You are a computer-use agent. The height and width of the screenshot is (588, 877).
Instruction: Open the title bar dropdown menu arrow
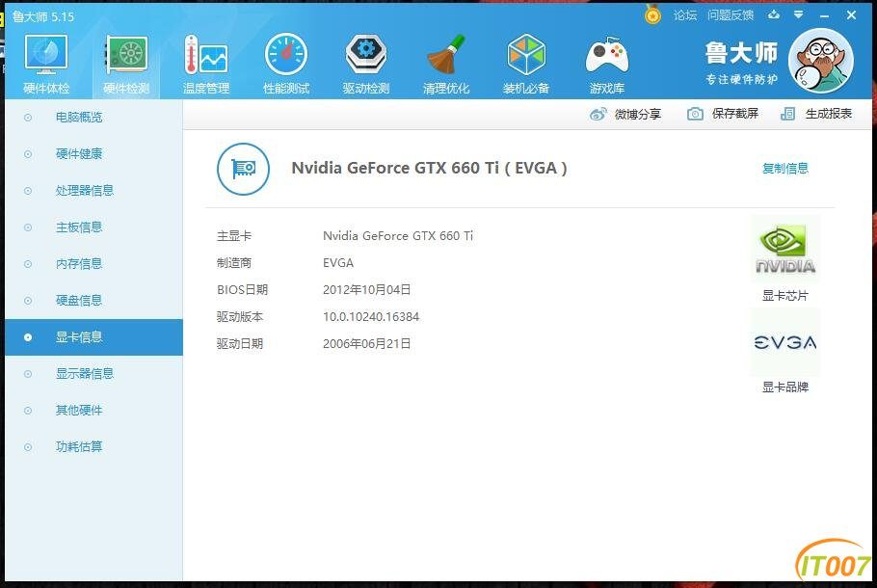click(799, 14)
